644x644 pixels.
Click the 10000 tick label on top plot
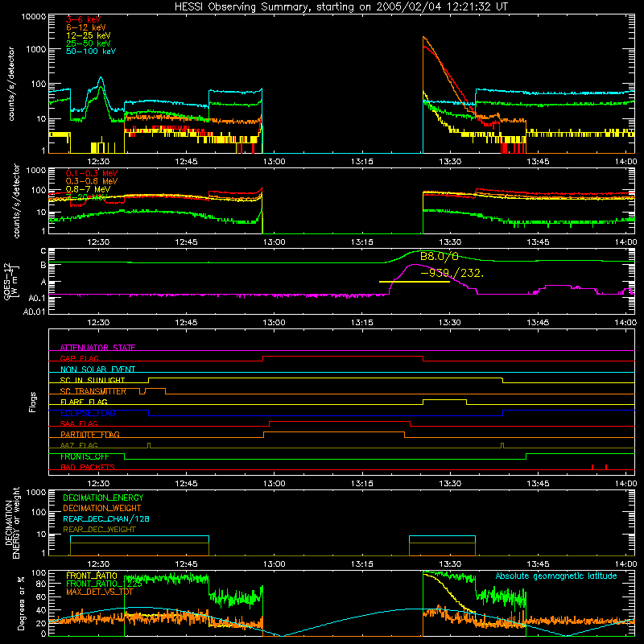point(34,17)
